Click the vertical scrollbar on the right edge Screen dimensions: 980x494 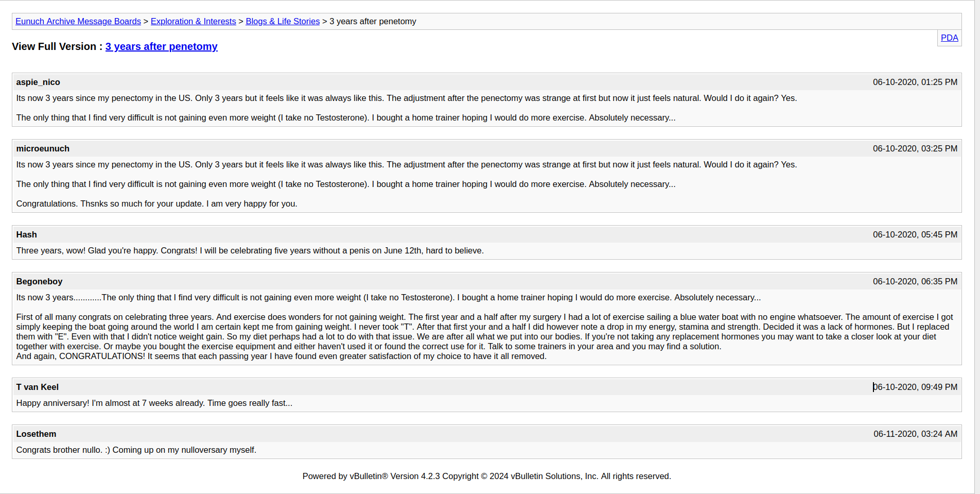[976, 247]
